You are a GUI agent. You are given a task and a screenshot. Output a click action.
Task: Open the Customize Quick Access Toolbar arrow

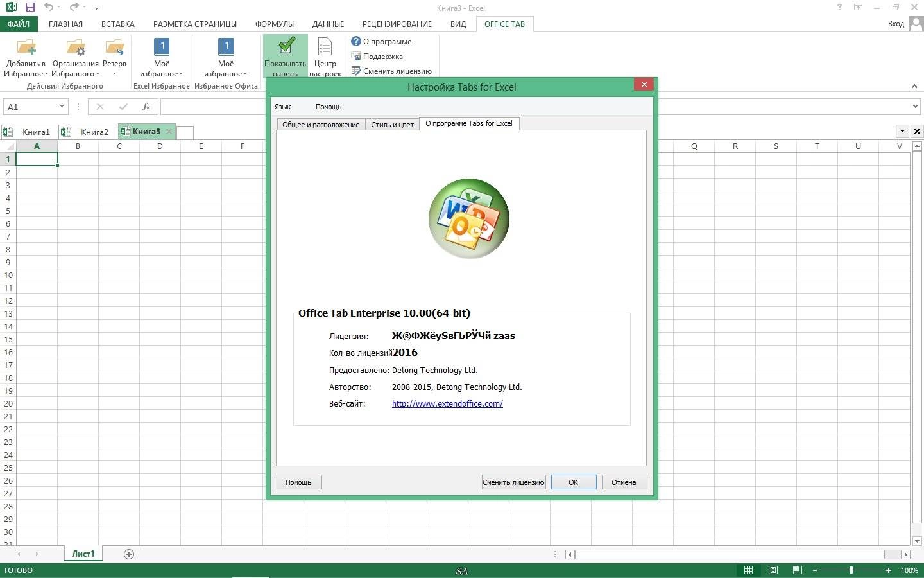coord(96,8)
